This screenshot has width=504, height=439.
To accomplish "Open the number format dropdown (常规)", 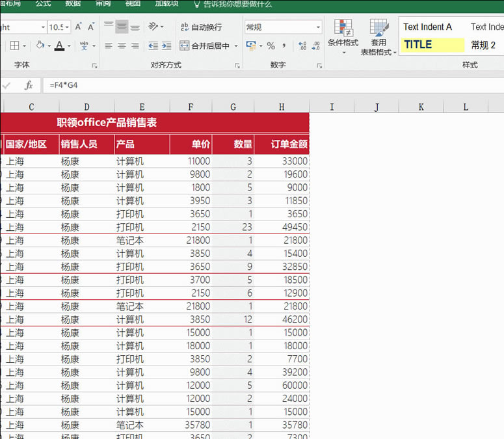I will [x=318, y=27].
